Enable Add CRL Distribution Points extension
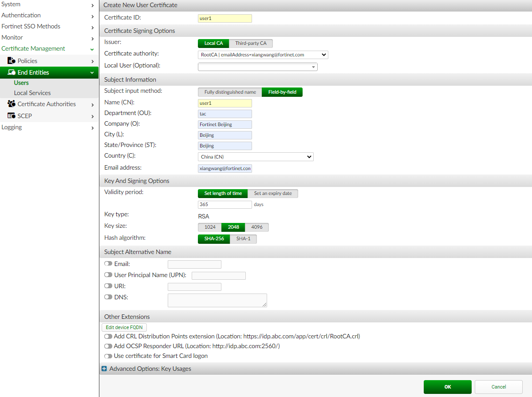 click(x=108, y=336)
